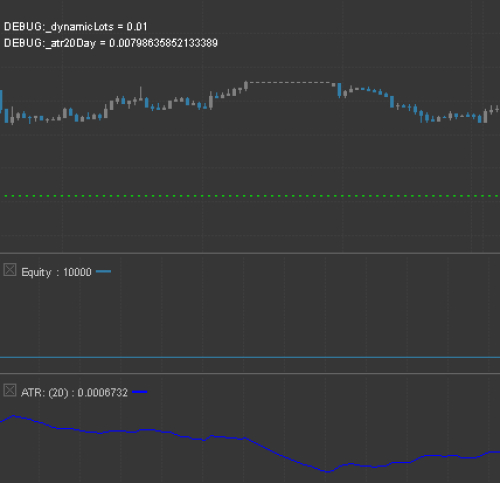This screenshot has height=483, width=500.
Task: Click the ATR dark blue legend swatch
Action: pos(140,392)
